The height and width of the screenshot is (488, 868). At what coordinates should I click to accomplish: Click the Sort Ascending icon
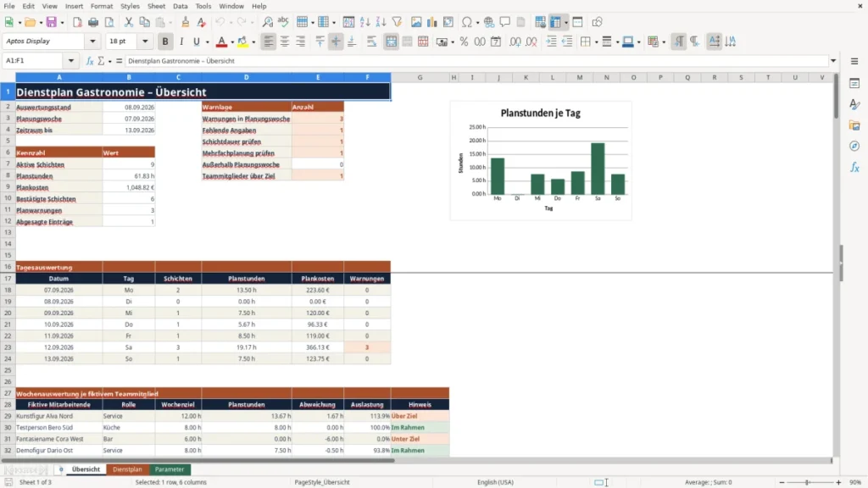(364, 22)
